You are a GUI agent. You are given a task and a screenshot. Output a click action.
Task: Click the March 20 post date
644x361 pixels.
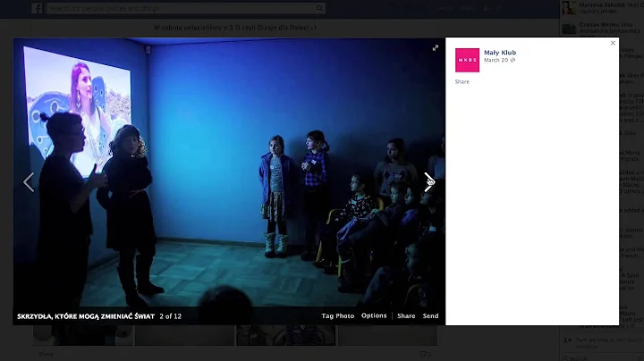pos(496,60)
